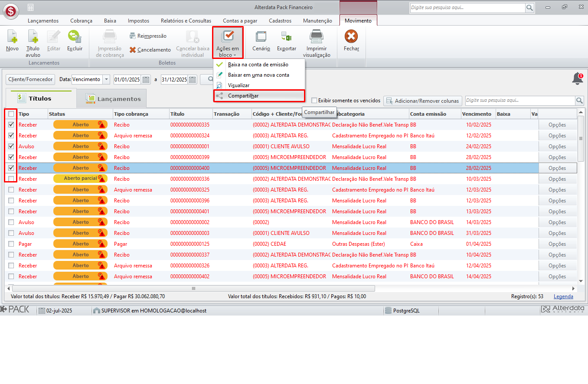Switch to the Lançamentos grid tab
Screen dimensions: 588x384
[x=112, y=99]
